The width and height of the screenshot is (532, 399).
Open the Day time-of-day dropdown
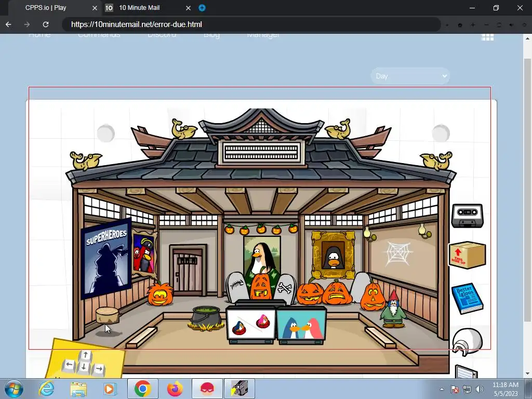coord(410,76)
